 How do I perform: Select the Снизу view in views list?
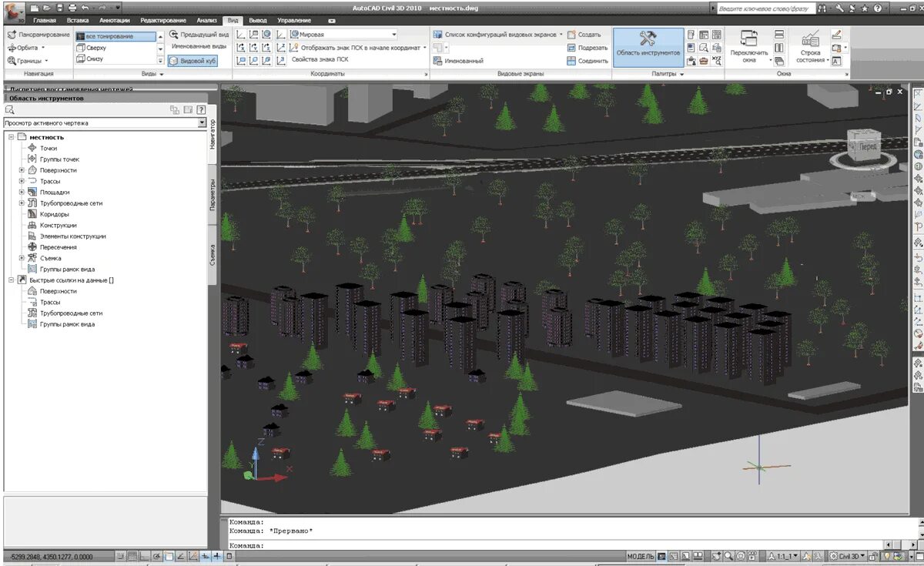coord(116,59)
